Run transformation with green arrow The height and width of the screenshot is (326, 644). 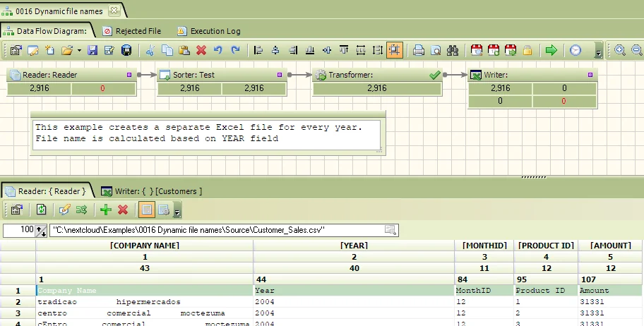click(x=551, y=50)
